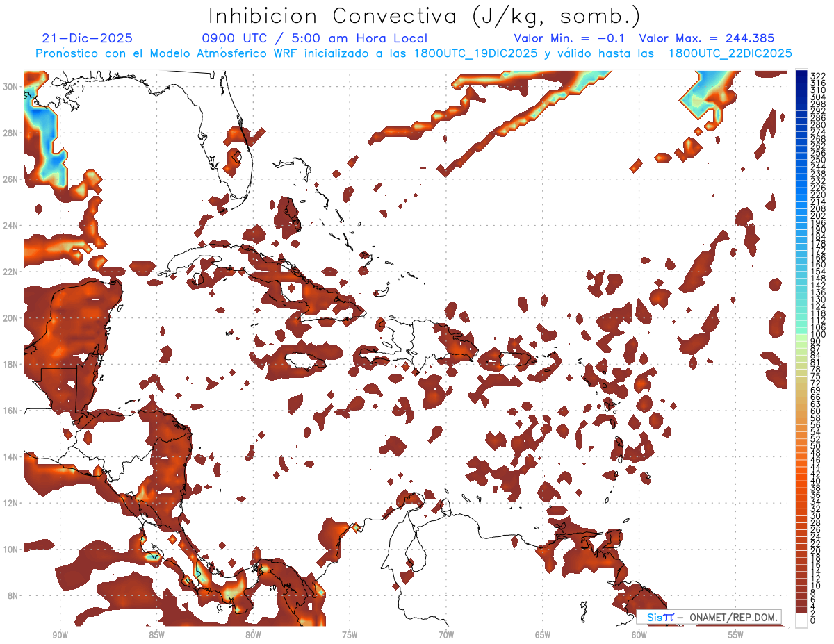Click the color bar value '100'
The image size is (834, 644).
click(x=818, y=335)
